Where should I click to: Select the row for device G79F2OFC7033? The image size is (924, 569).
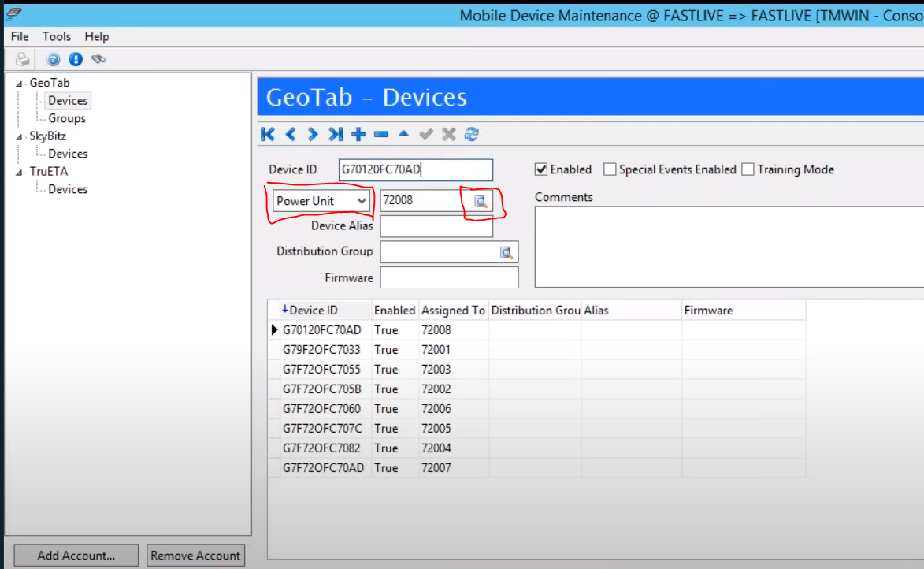click(537, 350)
